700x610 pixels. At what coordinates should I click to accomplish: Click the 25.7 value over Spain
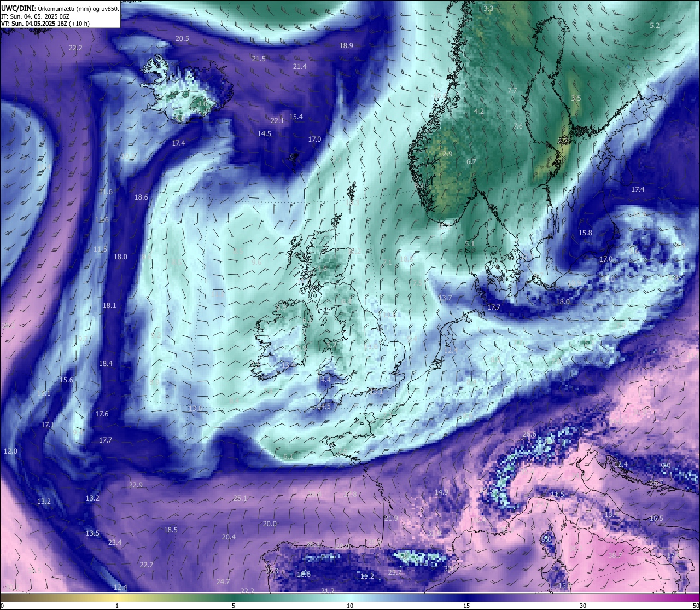395,572
